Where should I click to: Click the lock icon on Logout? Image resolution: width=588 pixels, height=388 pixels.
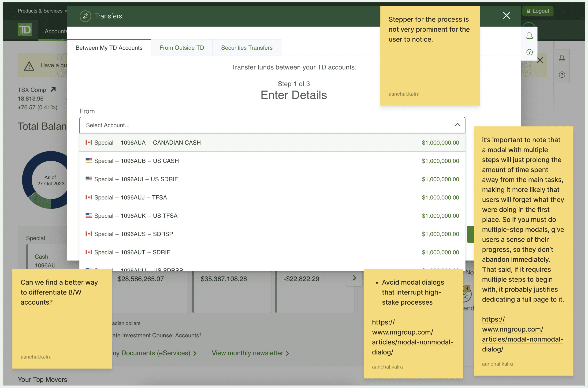[x=528, y=11]
